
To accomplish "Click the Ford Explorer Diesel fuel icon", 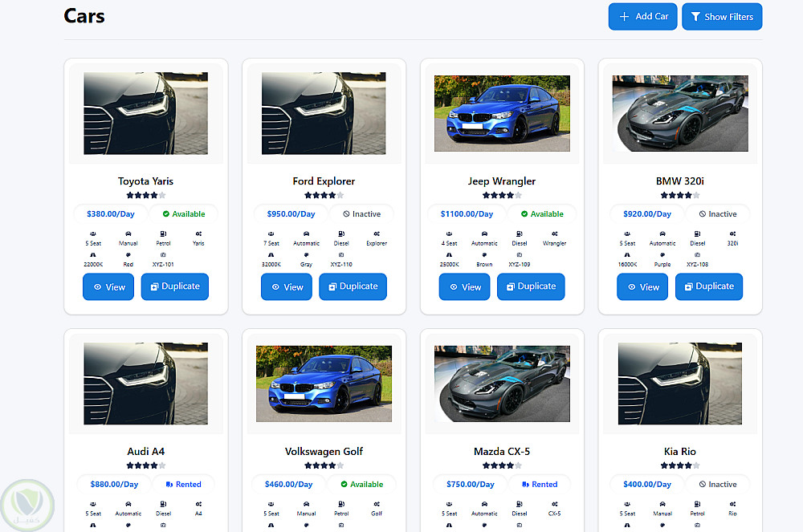I will coord(341,234).
